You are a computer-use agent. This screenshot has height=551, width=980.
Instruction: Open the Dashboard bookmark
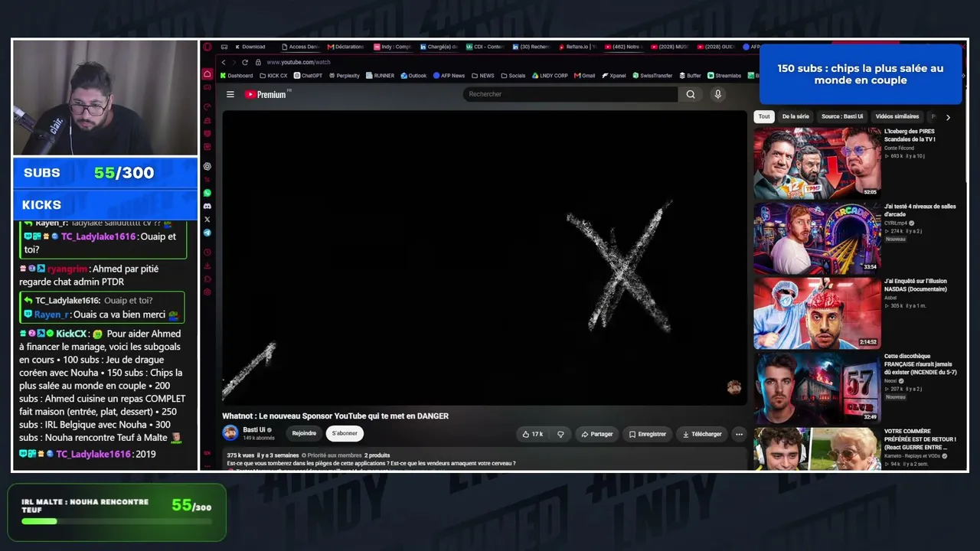236,76
